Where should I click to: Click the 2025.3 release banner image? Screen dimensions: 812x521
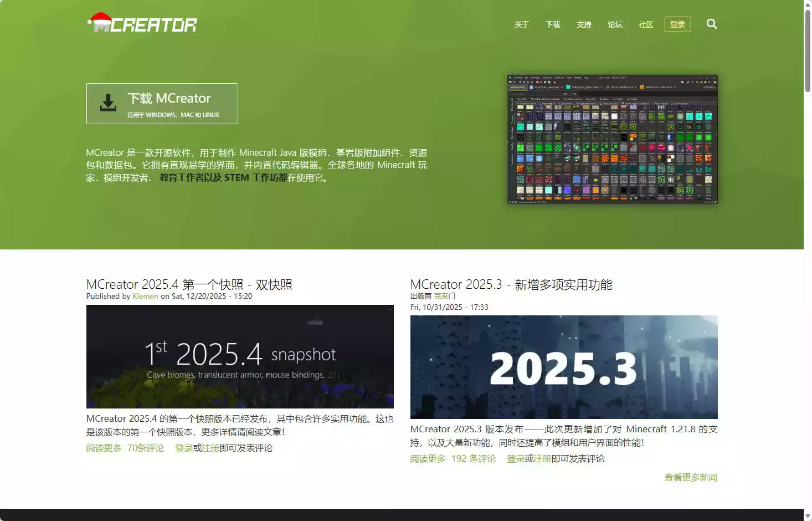pyautogui.click(x=564, y=367)
